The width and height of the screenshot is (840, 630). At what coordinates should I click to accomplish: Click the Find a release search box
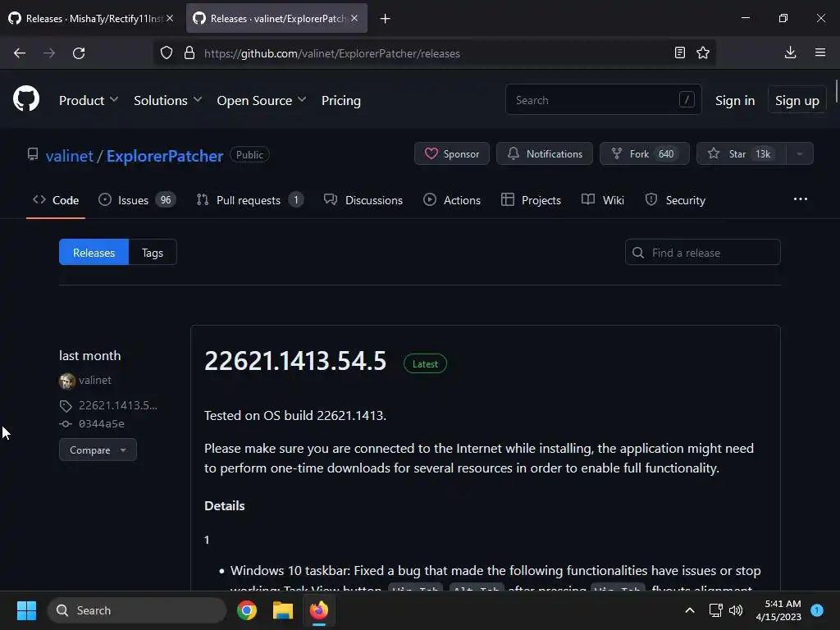click(702, 253)
